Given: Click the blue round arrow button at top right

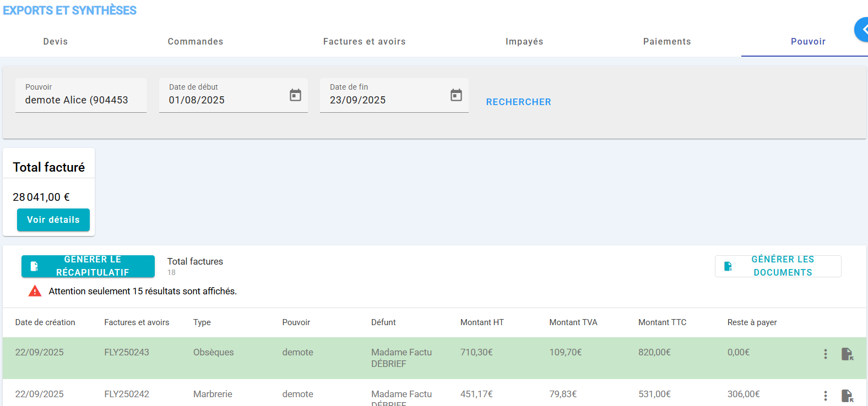Looking at the screenshot, I should tap(862, 30).
